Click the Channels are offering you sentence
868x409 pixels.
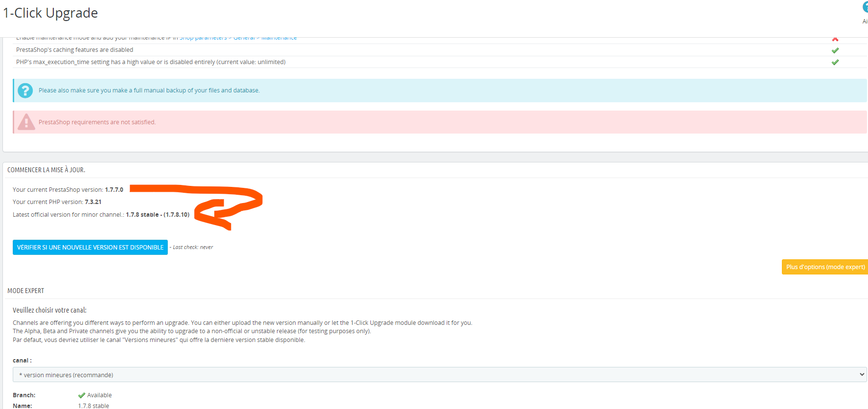(x=242, y=323)
